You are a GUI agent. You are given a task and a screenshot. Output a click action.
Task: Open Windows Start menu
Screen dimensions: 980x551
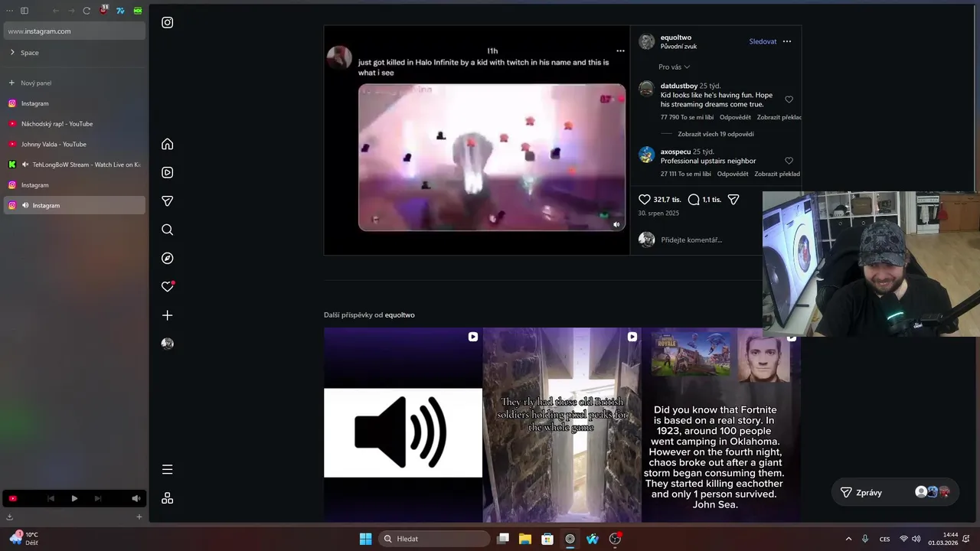tap(366, 539)
